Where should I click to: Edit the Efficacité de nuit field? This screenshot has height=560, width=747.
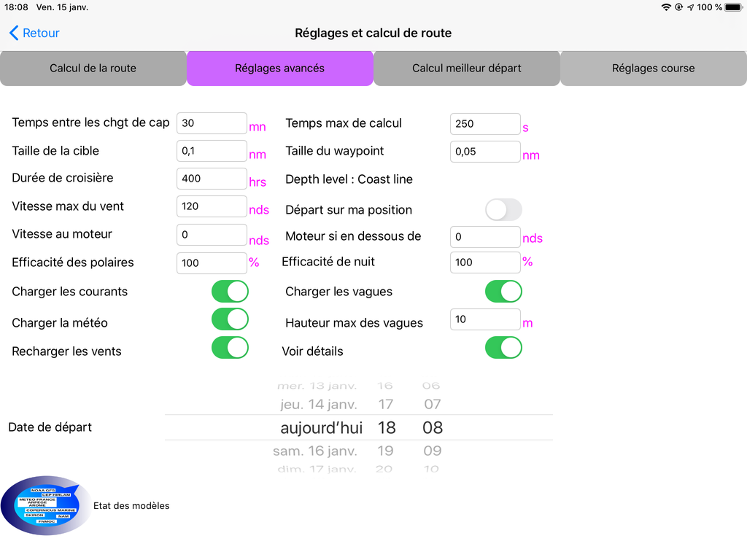click(485, 262)
